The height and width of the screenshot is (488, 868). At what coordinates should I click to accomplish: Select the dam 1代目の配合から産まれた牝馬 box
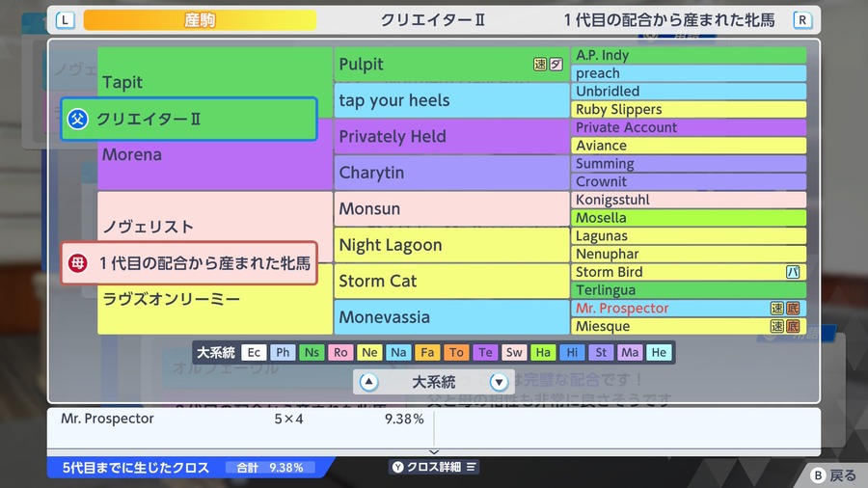(x=189, y=263)
